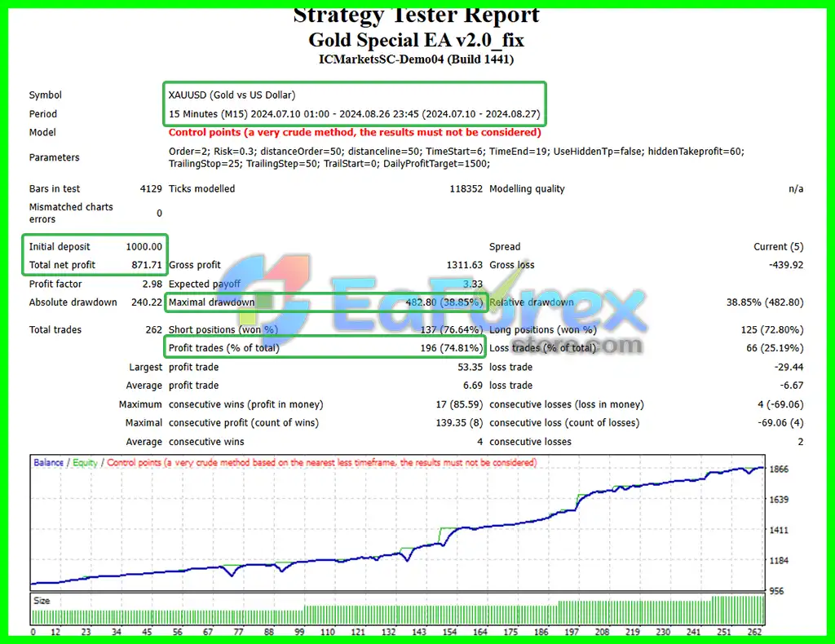Click Gross loss value '-439.92'
835x644 pixels.
[786, 264]
